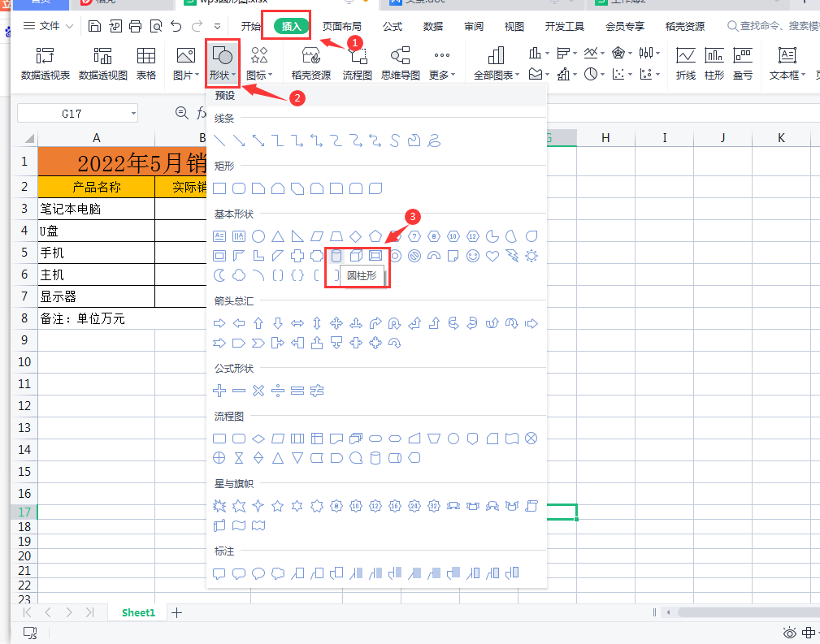Switch to the 公式 Formulas tab
This screenshot has width=820, height=644.
pyautogui.click(x=393, y=26)
